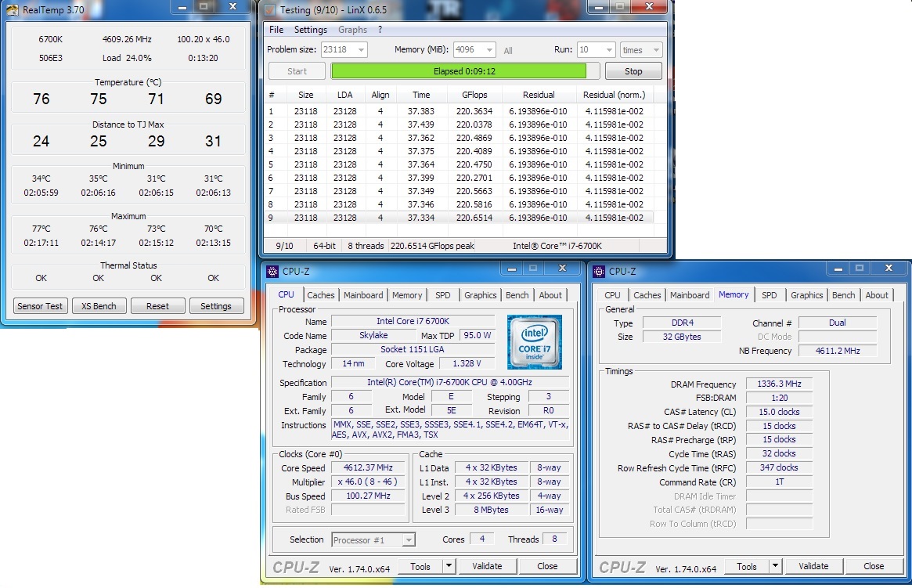The image size is (912, 588).
Task: Switch to Mainboard tab in right CPU-Z
Action: click(x=690, y=295)
